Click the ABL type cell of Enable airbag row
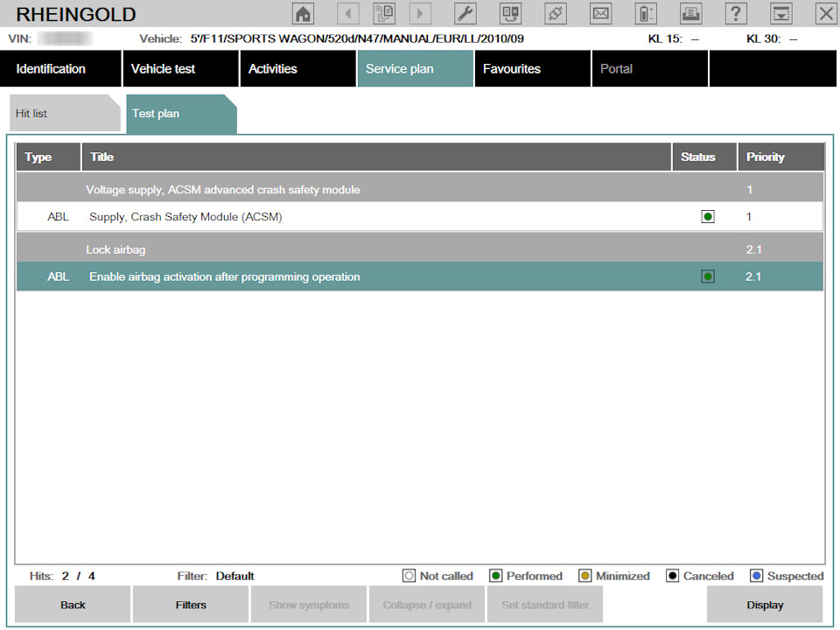The height and width of the screenshot is (630, 840). click(58, 276)
